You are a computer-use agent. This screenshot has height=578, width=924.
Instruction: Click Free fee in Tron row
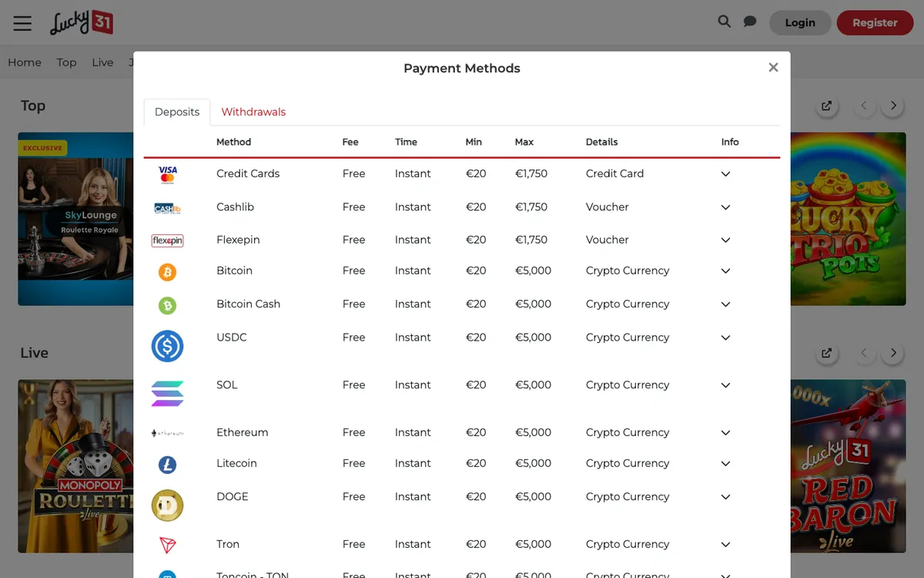[354, 544]
